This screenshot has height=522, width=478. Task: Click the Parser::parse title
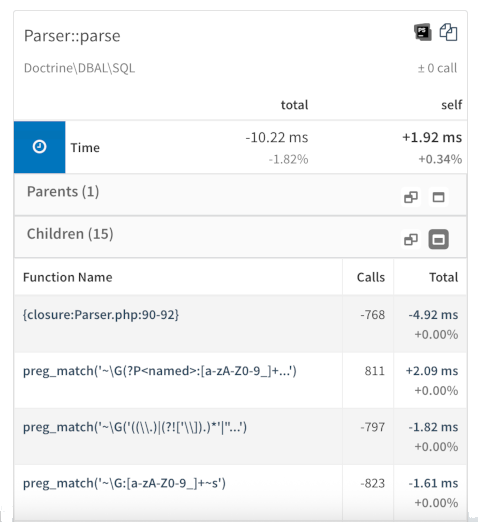click(72, 36)
